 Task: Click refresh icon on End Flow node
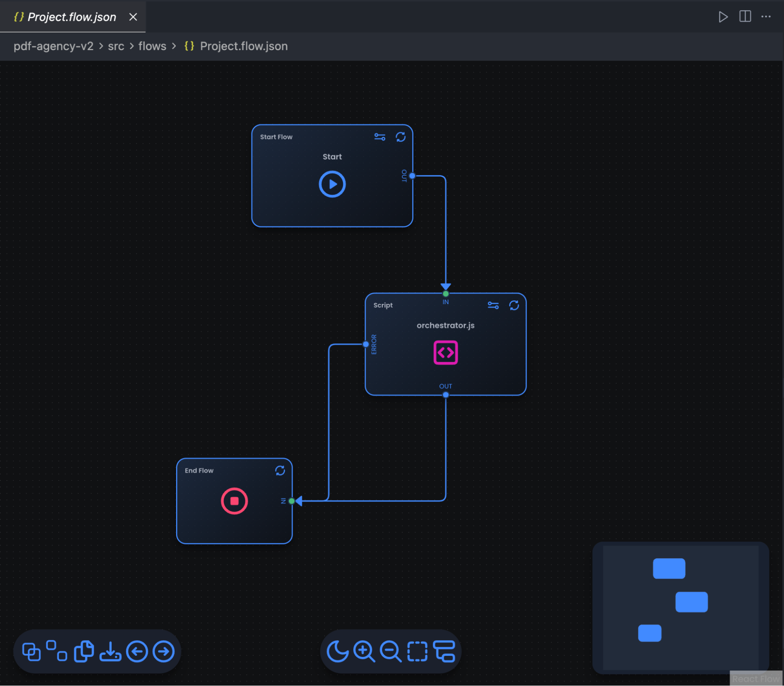click(280, 470)
